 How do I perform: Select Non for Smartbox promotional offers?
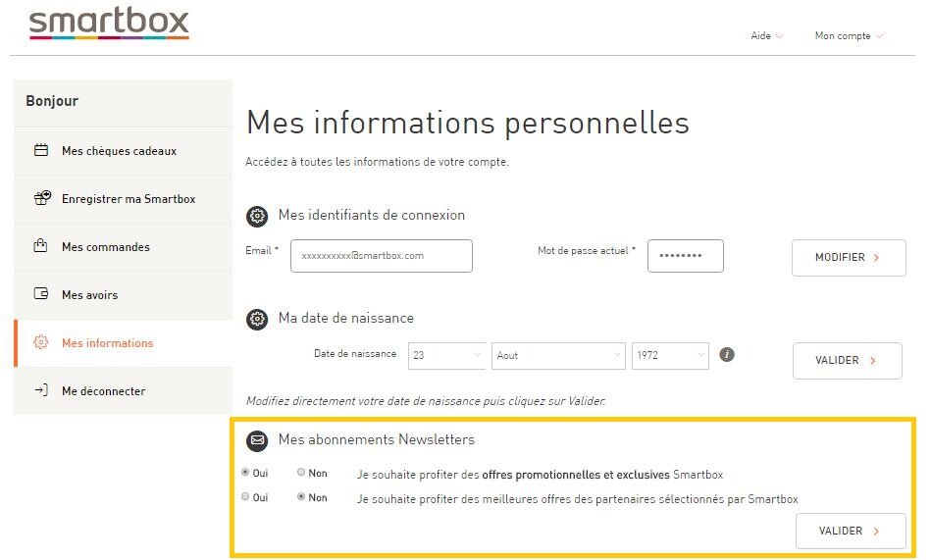point(301,472)
